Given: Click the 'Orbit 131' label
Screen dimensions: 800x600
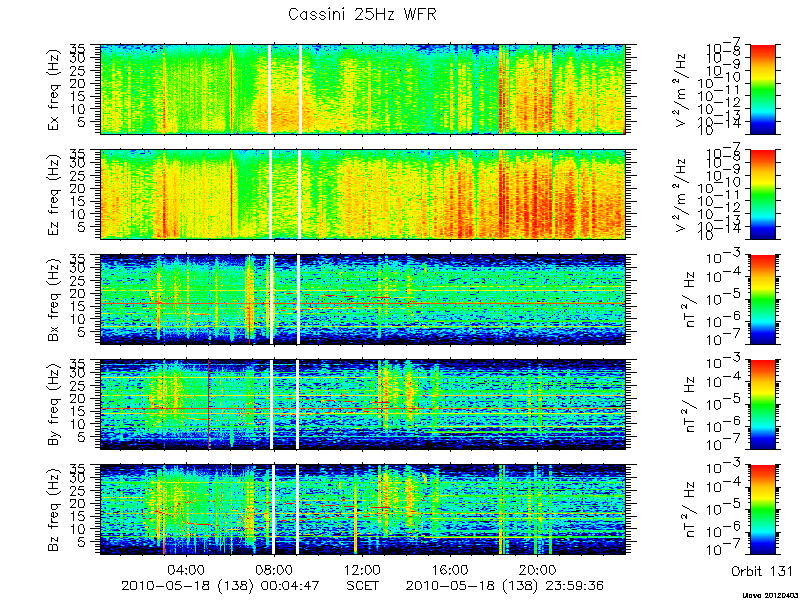Looking at the screenshot, I should (762, 570).
